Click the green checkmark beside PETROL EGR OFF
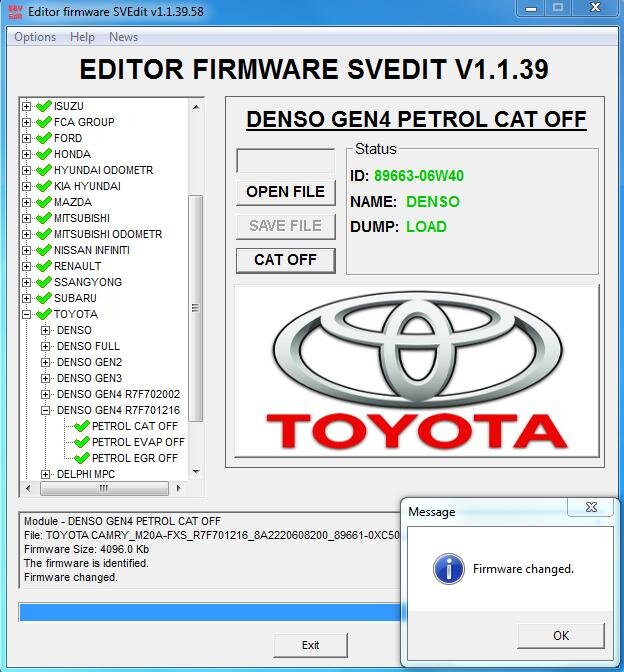Screen dimensions: 624x672 tap(81, 458)
